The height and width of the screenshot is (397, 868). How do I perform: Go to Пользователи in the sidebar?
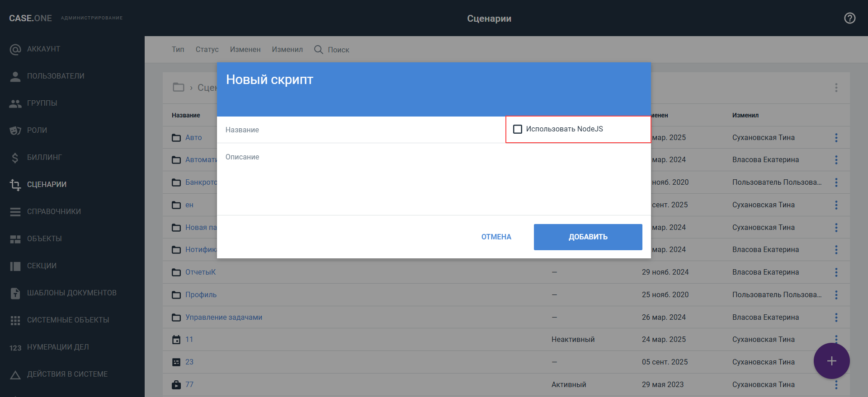click(x=56, y=76)
